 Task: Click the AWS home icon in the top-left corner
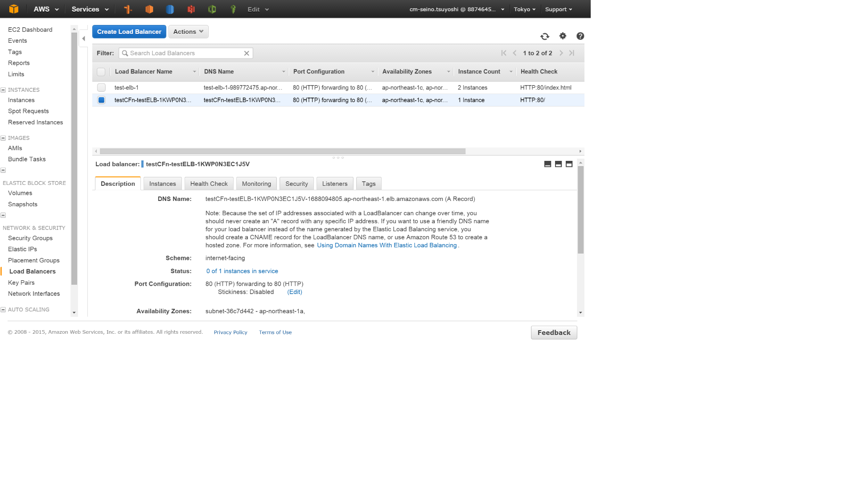coord(14,9)
